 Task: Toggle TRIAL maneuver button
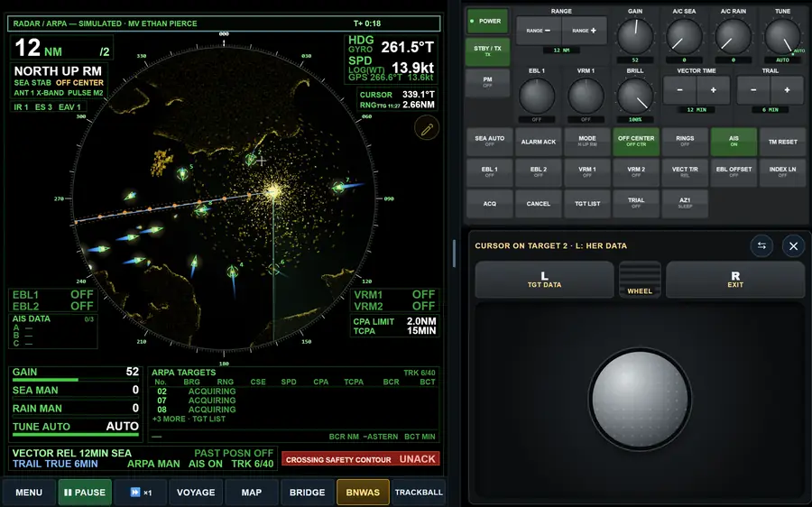[x=636, y=204]
